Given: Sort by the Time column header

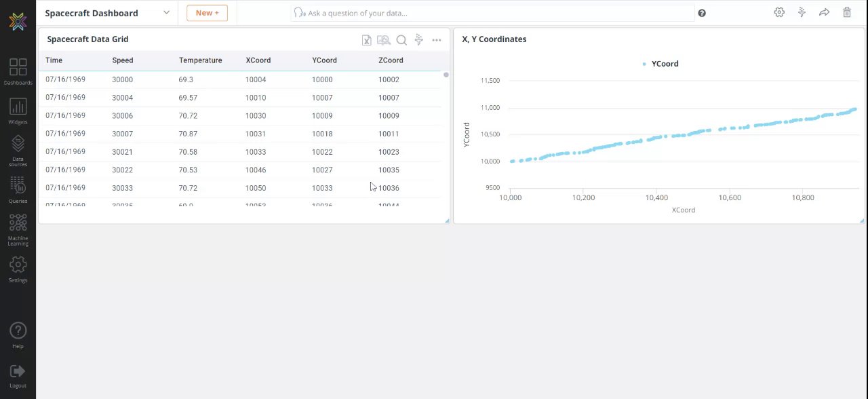Looking at the screenshot, I should tap(54, 60).
